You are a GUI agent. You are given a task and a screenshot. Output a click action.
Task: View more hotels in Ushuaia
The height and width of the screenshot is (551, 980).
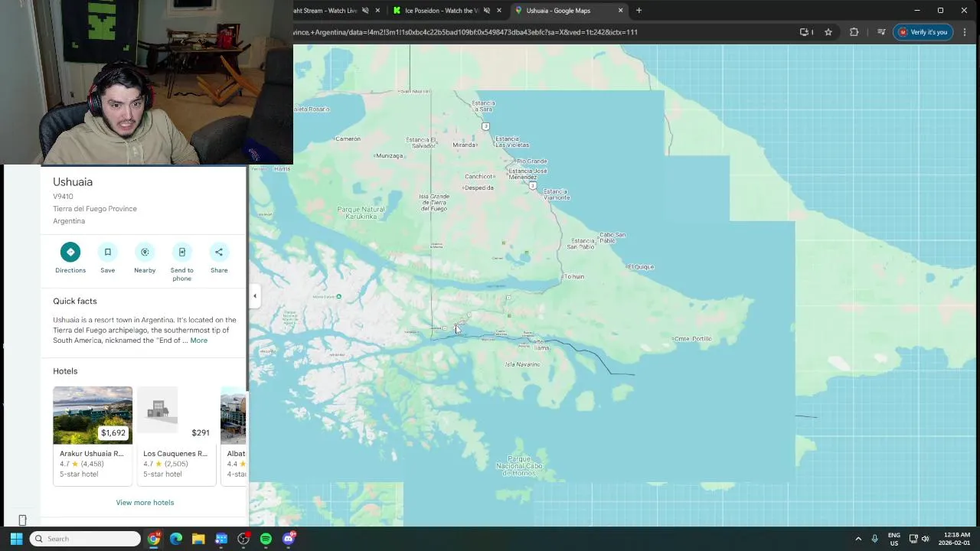(145, 503)
